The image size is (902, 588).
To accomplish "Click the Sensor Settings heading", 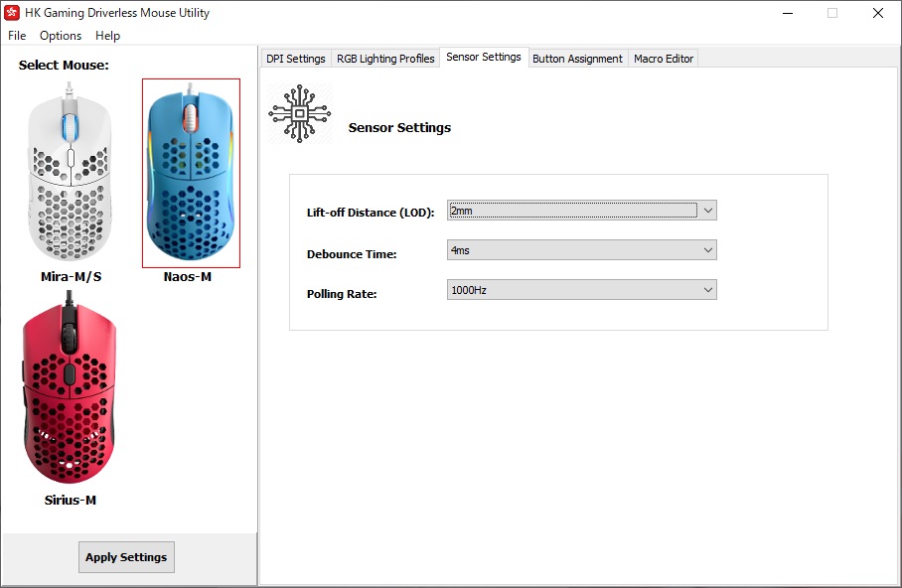I will [x=399, y=128].
